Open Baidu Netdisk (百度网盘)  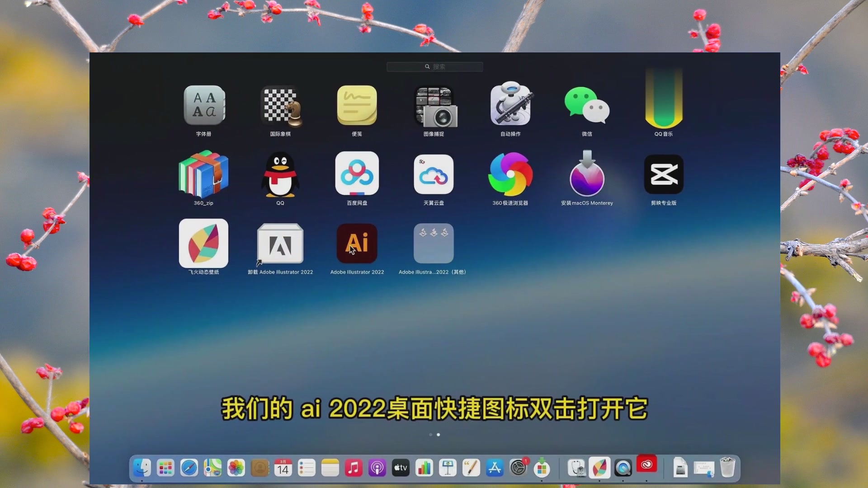[357, 174]
